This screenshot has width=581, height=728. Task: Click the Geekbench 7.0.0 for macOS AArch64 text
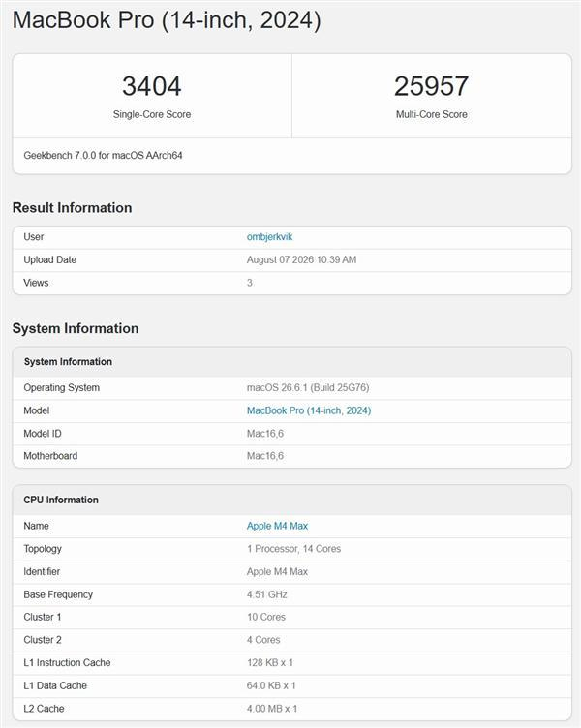(103, 156)
